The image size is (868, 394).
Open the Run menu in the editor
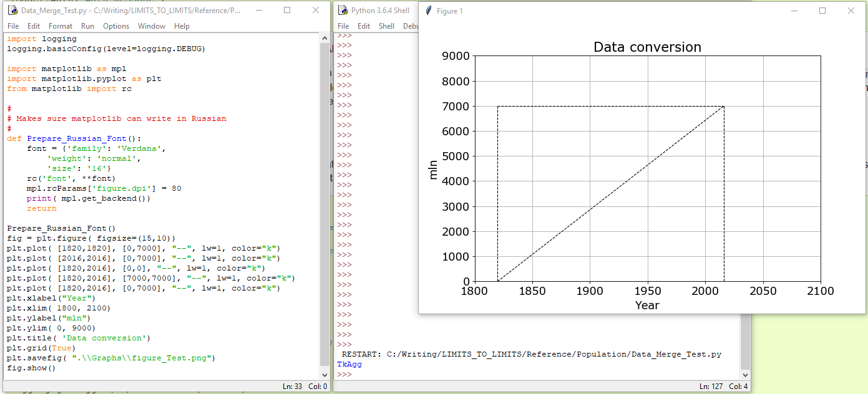[87, 26]
